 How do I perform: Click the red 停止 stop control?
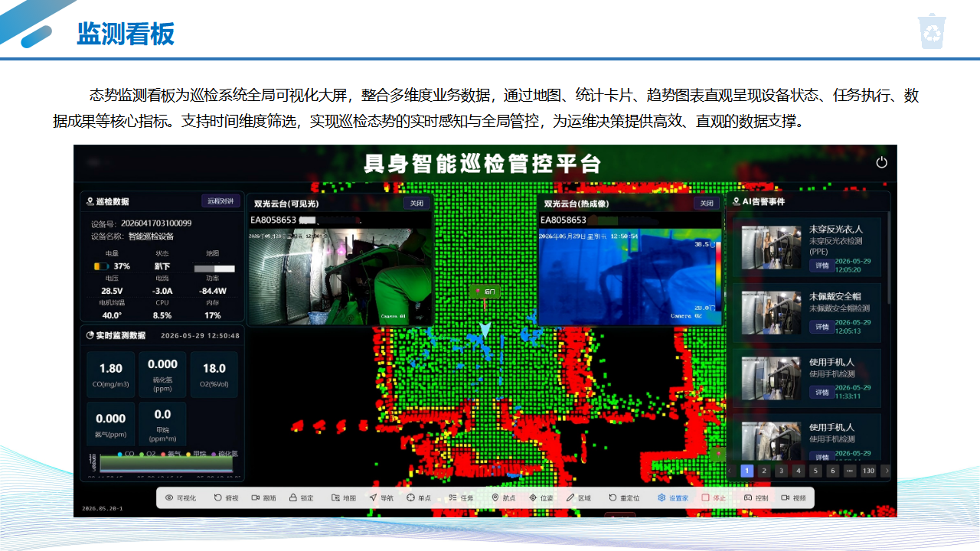(714, 497)
